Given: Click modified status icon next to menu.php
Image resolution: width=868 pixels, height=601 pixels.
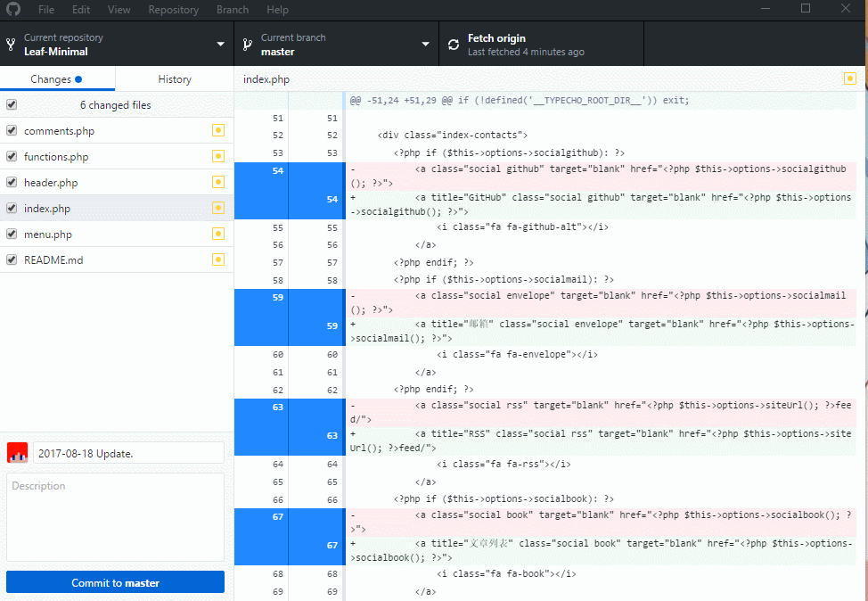Looking at the screenshot, I should point(217,235).
